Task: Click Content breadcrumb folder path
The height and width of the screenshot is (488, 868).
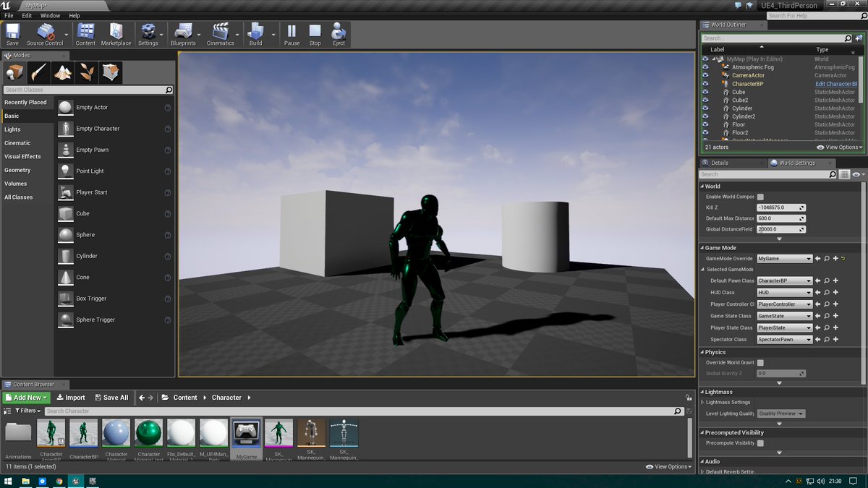Action: pyautogui.click(x=185, y=398)
